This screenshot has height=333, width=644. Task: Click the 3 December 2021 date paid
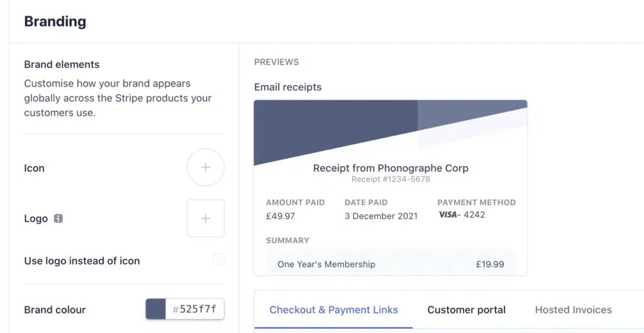[381, 215]
